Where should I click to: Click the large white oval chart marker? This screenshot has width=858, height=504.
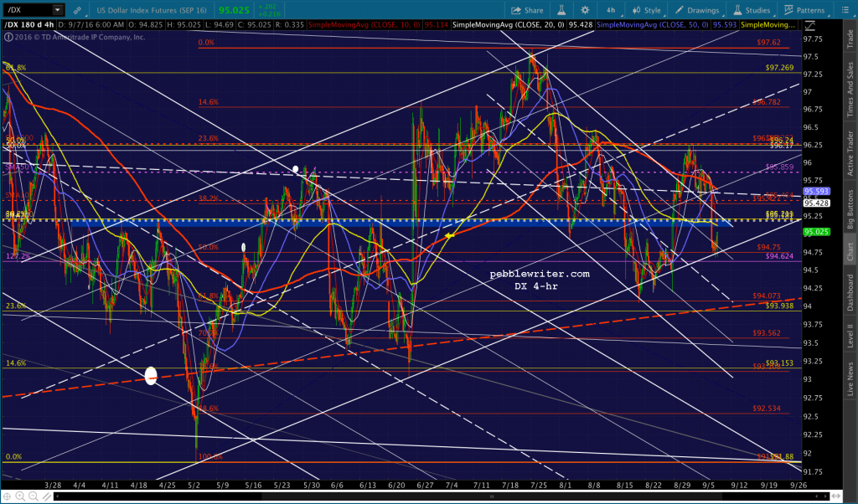tap(151, 375)
